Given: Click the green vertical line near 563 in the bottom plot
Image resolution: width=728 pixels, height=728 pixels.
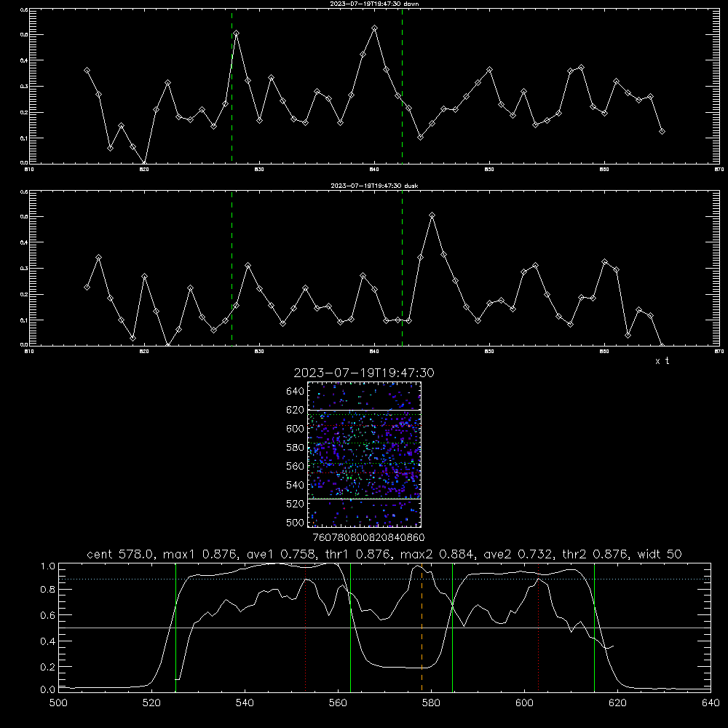Looking at the screenshot, I should pyautogui.click(x=350, y=627).
